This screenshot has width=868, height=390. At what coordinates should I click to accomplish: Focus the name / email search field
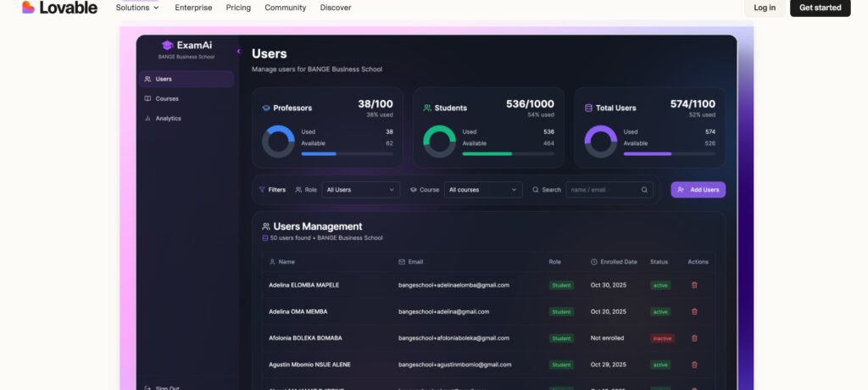[x=602, y=190]
